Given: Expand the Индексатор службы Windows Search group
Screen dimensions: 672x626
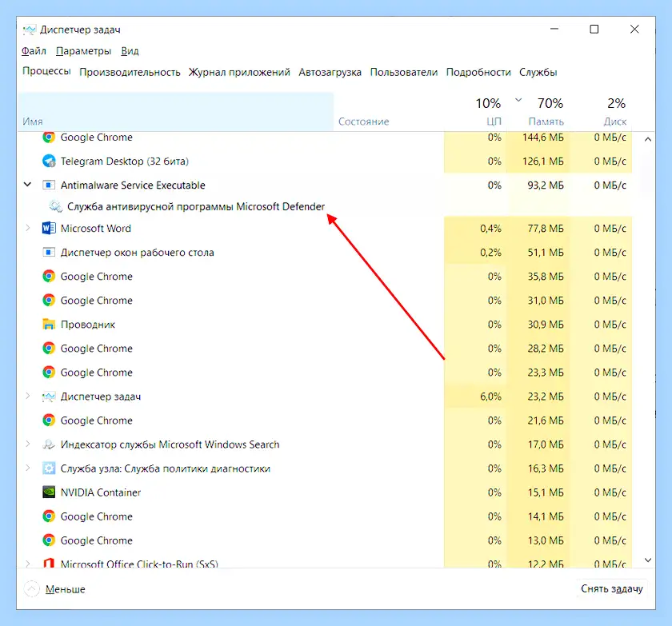Looking at the screenshot, I should pyautogui.click(x=28, y=444).
